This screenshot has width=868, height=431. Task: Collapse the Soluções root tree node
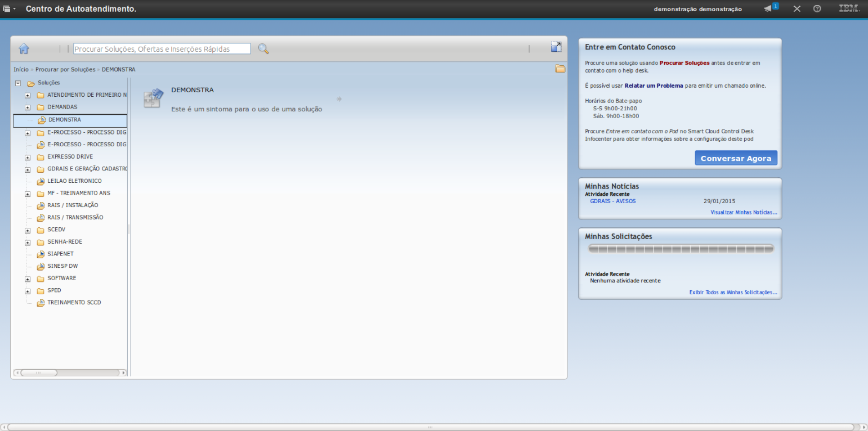(18, 83)
